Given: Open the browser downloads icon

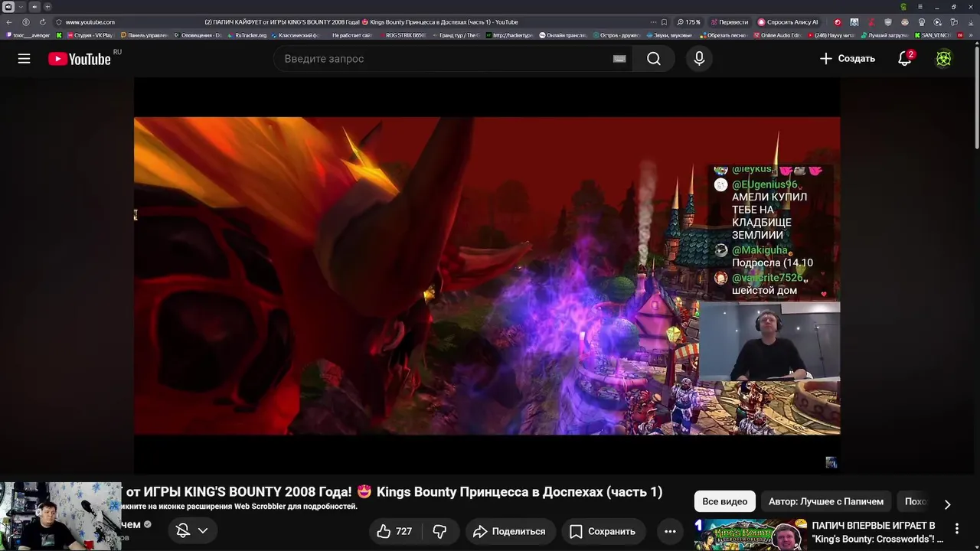Looking at the screenshot, I should (x=972, y=22).
